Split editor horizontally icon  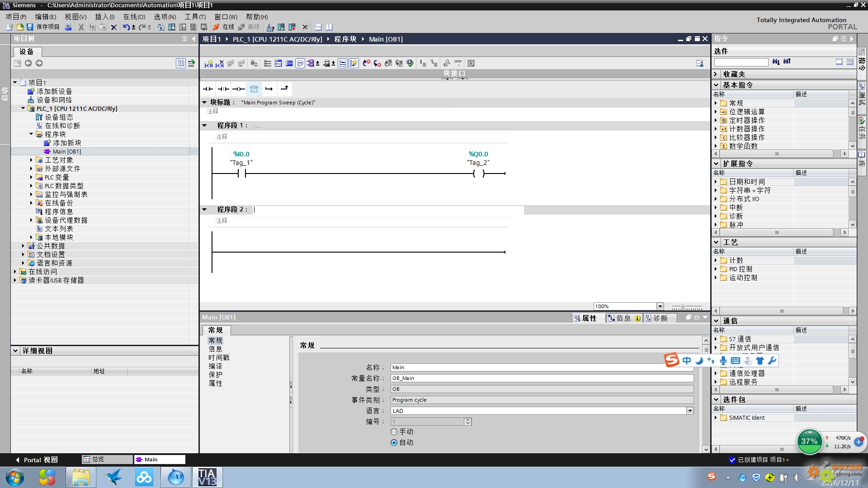pyautogui.click(x=318, y=27)
